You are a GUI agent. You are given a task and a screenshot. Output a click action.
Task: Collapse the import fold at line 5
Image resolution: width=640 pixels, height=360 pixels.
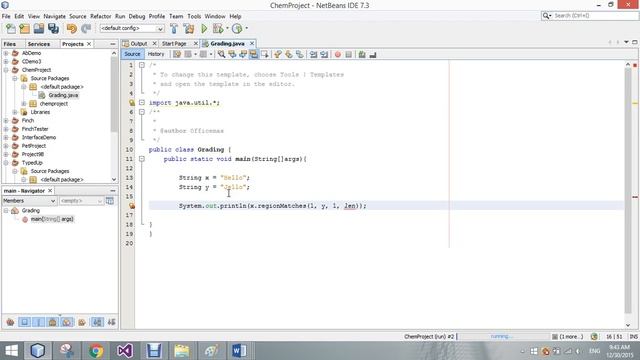[x=142, y=102]
